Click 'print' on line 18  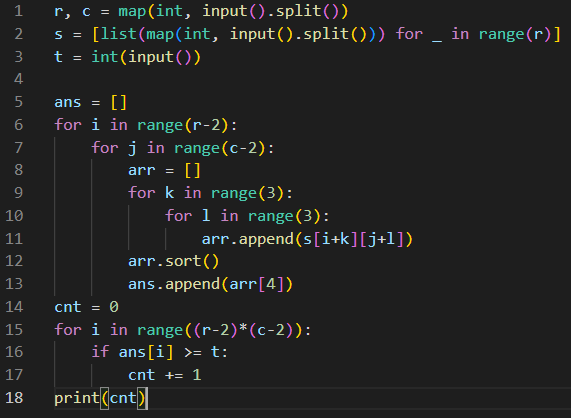(77, 398)
